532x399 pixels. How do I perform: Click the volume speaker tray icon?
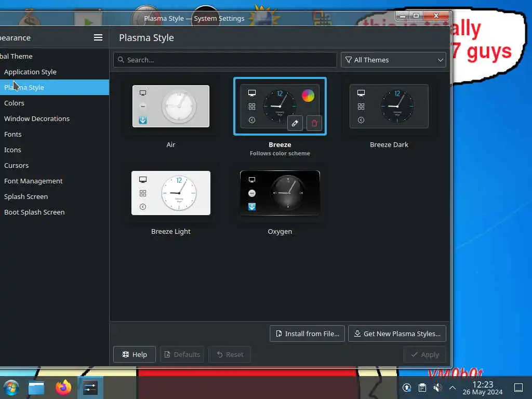tap(437, 388)
